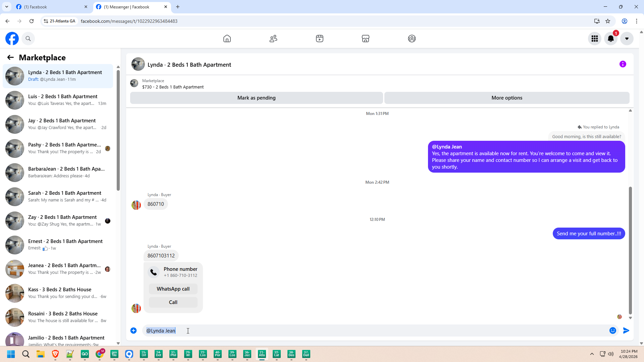Click Mark as pending button
This screenshot has height=362, width=644.
click(256, 98)
